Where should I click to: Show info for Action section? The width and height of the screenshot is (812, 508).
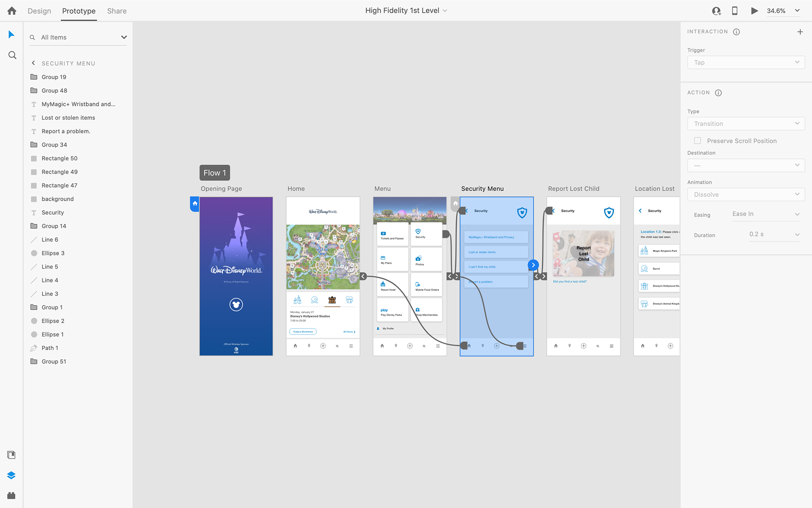(718, 93)
